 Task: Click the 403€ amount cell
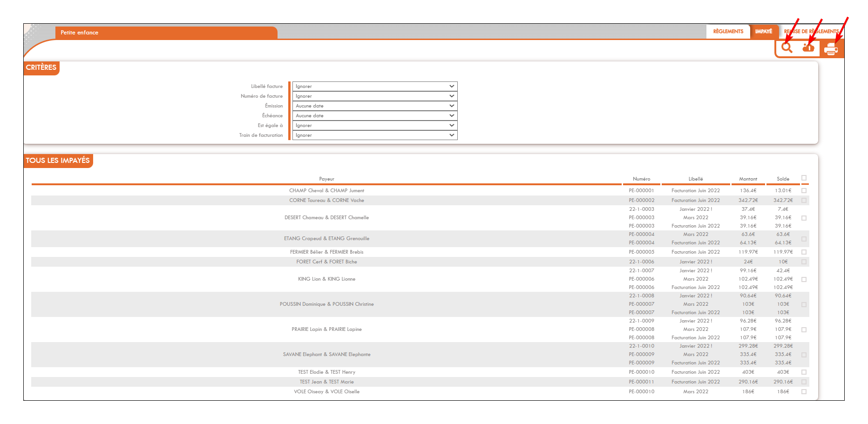[748, 372]
